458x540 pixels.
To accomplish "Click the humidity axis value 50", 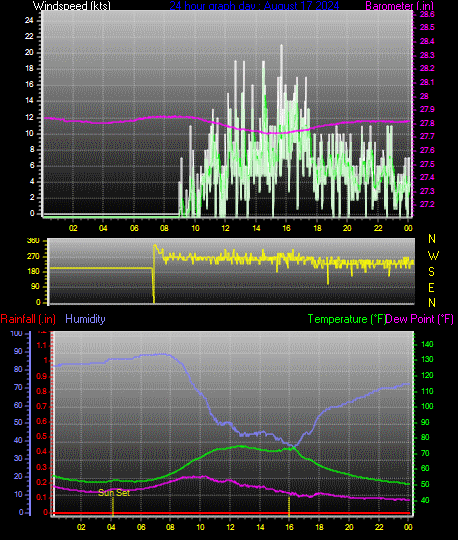I will coord(18,423).
